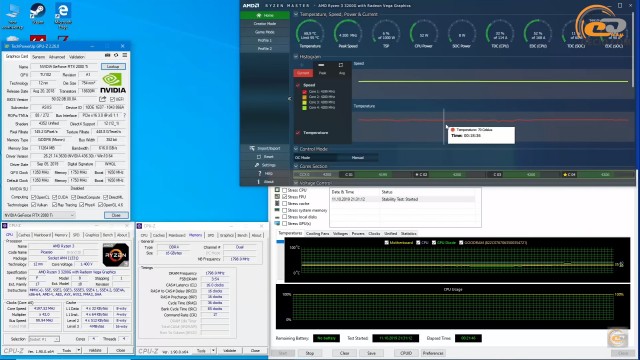The image size is (640, 360).
Task: Switch to the Sensors tab in GPU-Z
Action: point(38,57)
